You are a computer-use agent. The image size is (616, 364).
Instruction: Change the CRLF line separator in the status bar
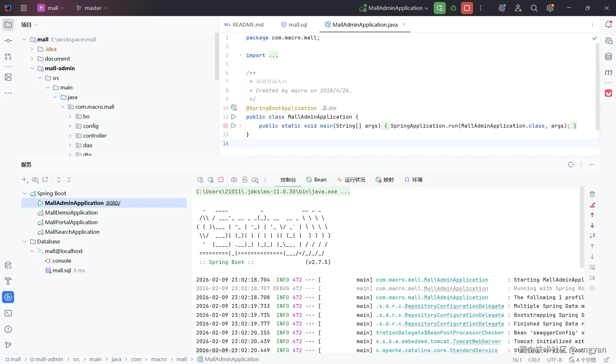[x=534, y=360]
